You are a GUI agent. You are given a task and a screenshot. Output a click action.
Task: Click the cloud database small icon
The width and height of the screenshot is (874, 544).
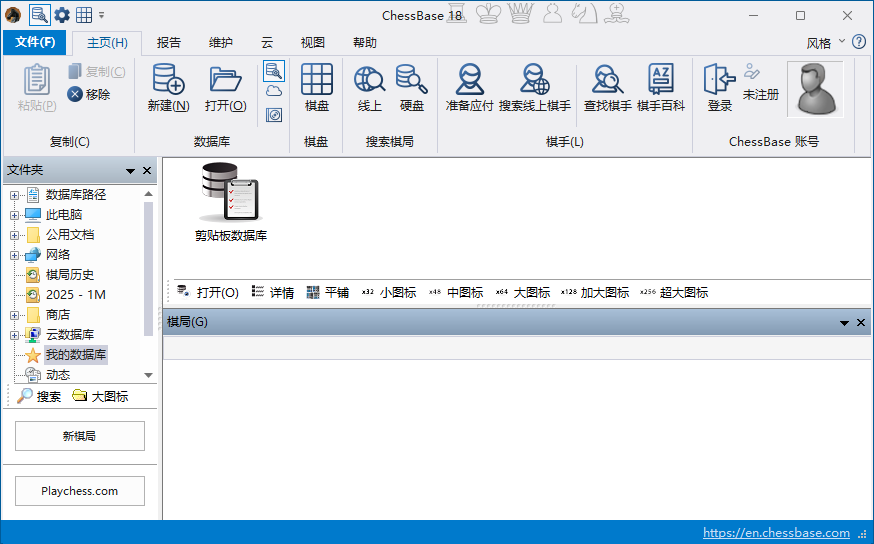tap(274, 91)
